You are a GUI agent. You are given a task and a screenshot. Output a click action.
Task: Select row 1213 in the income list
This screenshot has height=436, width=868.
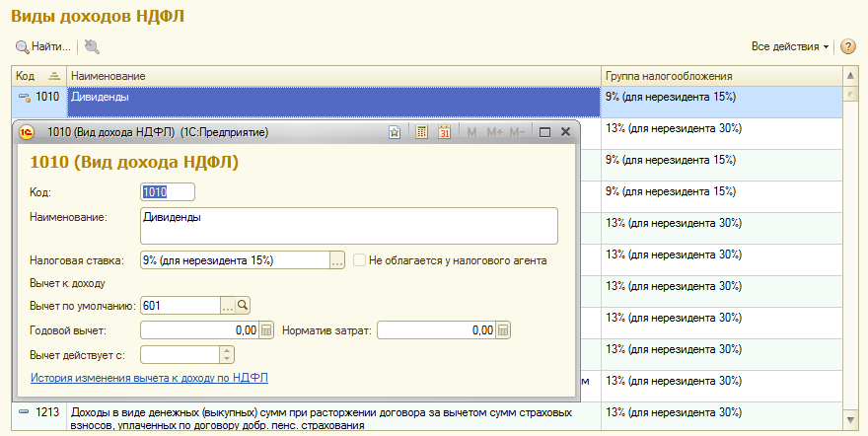(x=427, y=417)
